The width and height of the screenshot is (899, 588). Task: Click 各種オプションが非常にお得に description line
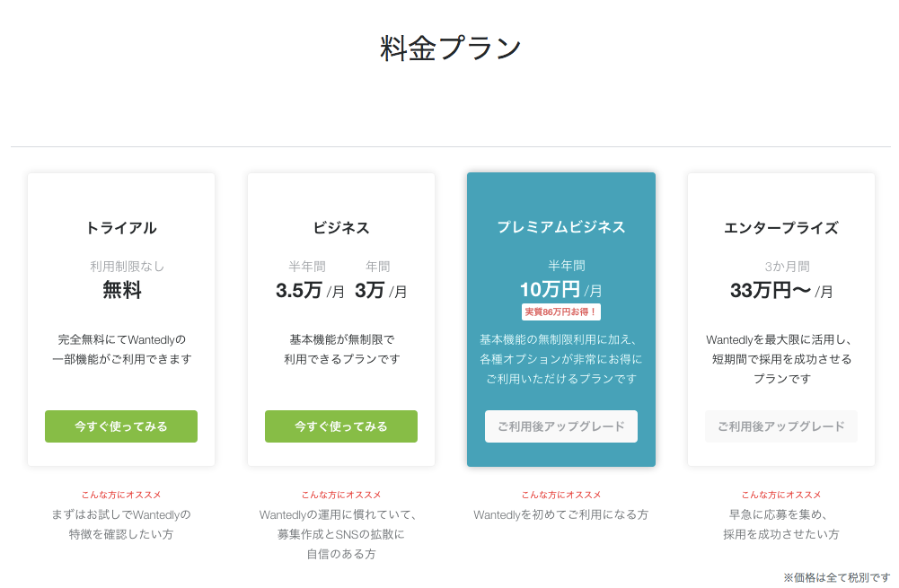click(561, 359)
